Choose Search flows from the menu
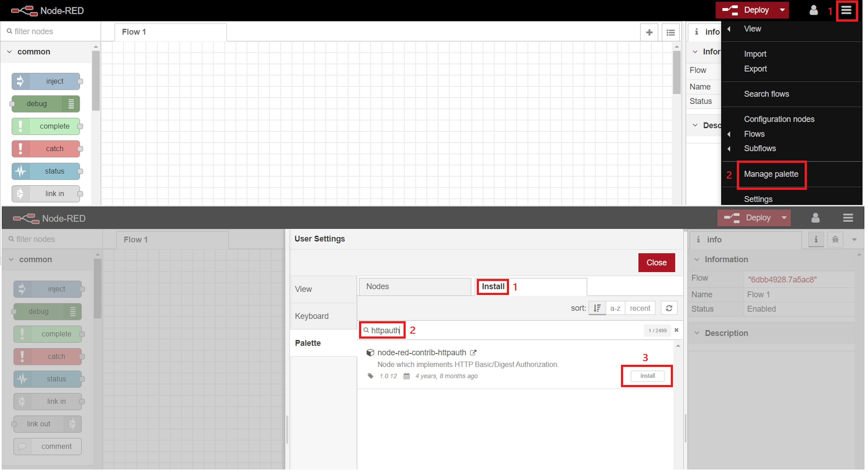Viewport: 868px width, 474px height. (792, 94)
